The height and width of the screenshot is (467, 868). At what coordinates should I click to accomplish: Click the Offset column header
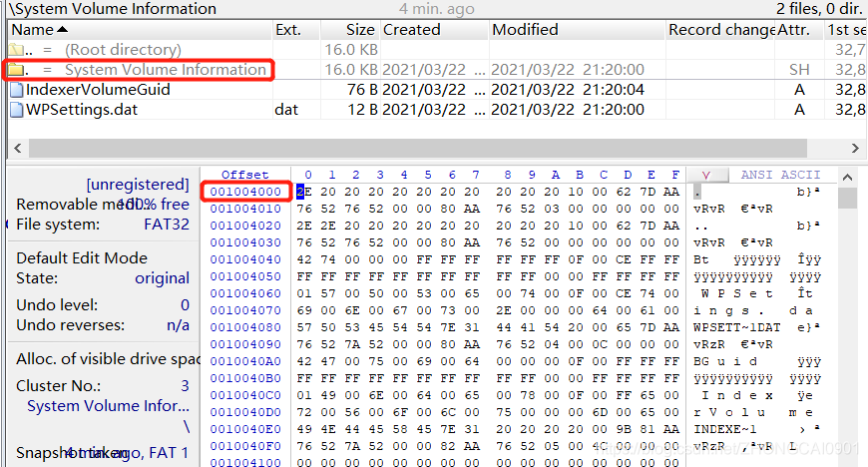[x=244, y=175]
